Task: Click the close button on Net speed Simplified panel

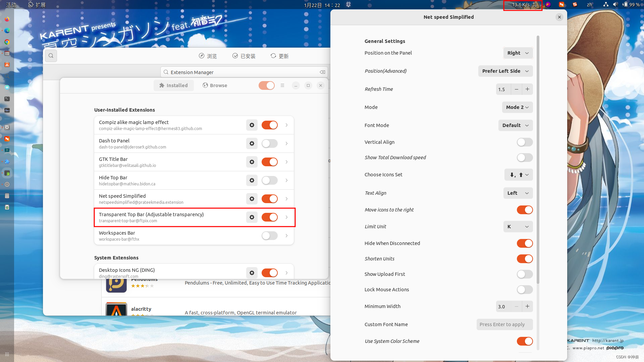Action: pos(559,17)
